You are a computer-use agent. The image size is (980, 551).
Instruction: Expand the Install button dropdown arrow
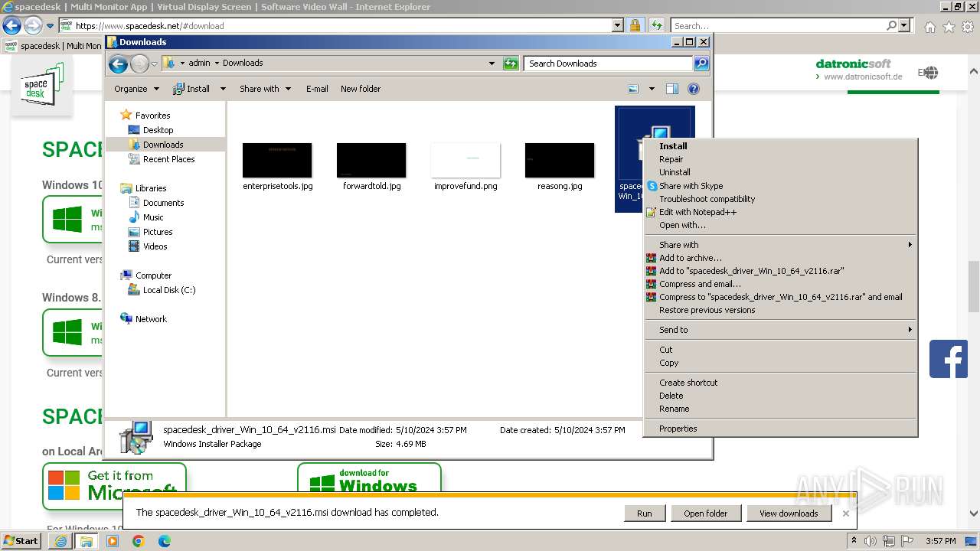coord(223,89)
